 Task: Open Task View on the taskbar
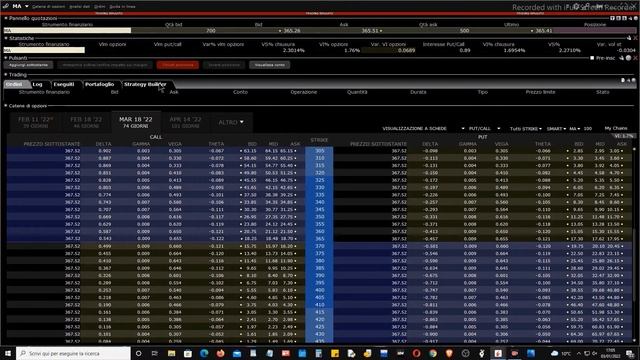tap(155, 353)
